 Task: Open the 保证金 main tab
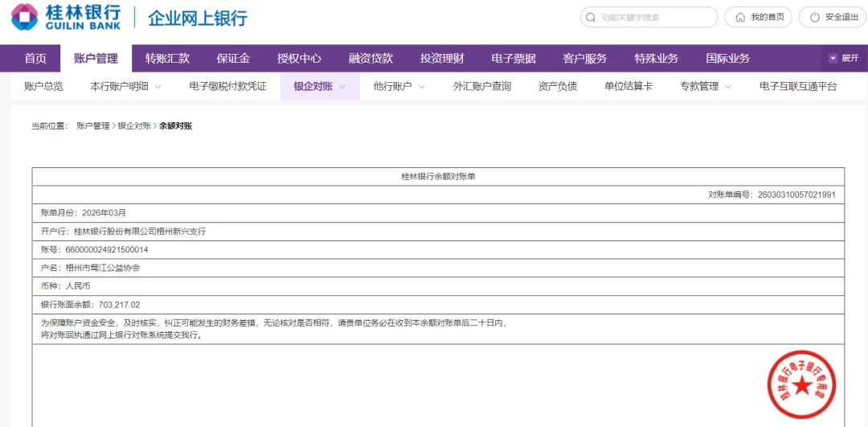click(x=233, y=58)
